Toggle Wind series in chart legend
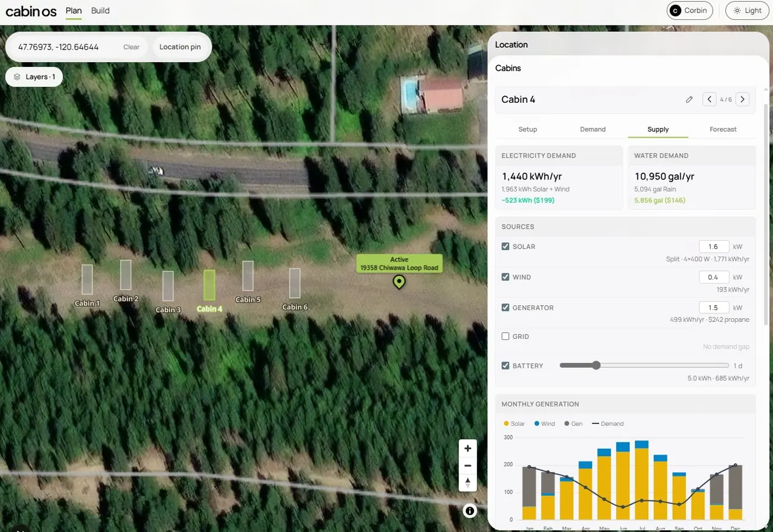The height and width of the screenshot is (532, 773). click(545, 424)
